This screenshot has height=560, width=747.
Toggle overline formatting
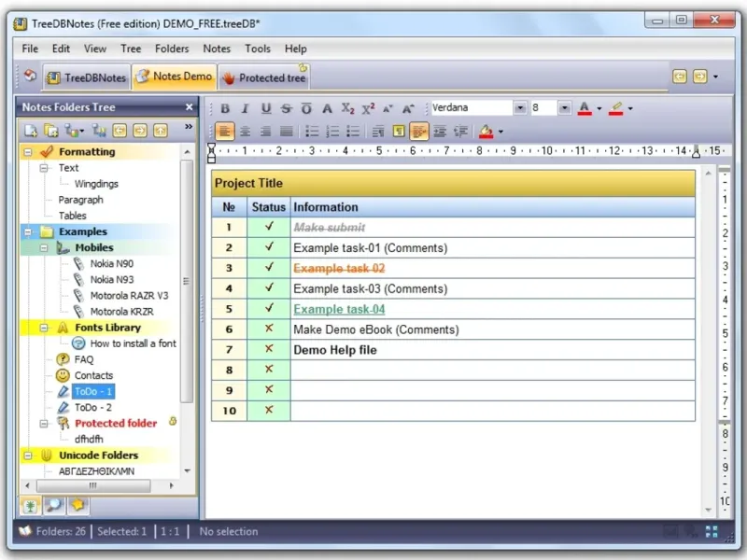click(x=306, y=108)
